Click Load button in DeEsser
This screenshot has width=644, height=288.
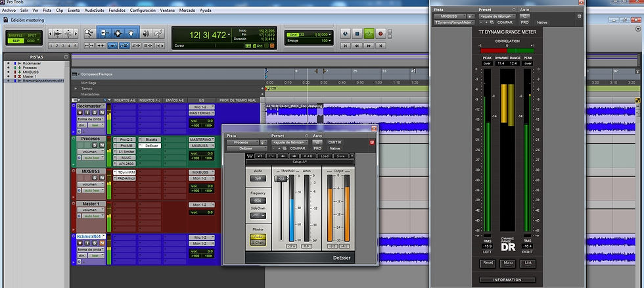point(325,156)
